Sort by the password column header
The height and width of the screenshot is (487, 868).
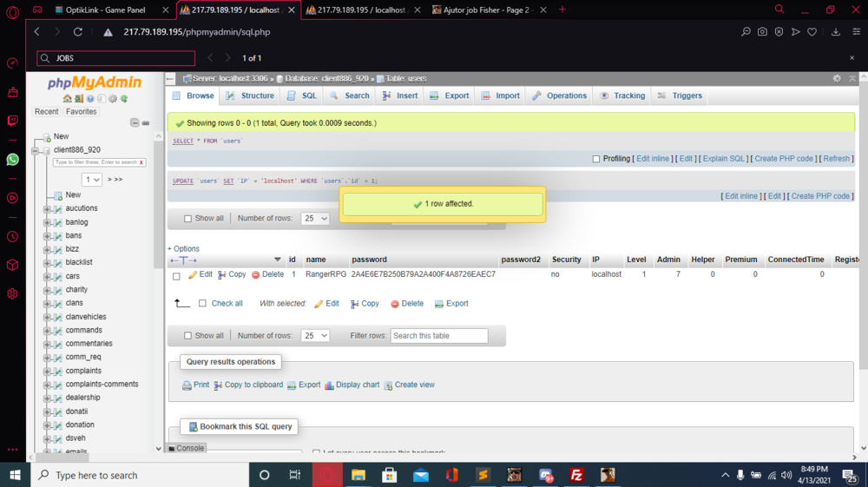(369, 260)
